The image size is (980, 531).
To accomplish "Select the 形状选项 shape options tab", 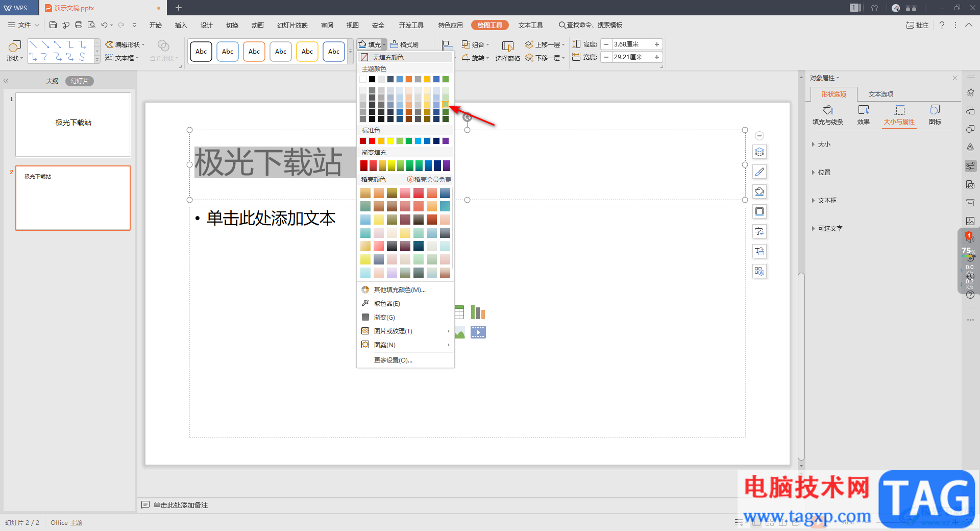I will coord(834,94).
